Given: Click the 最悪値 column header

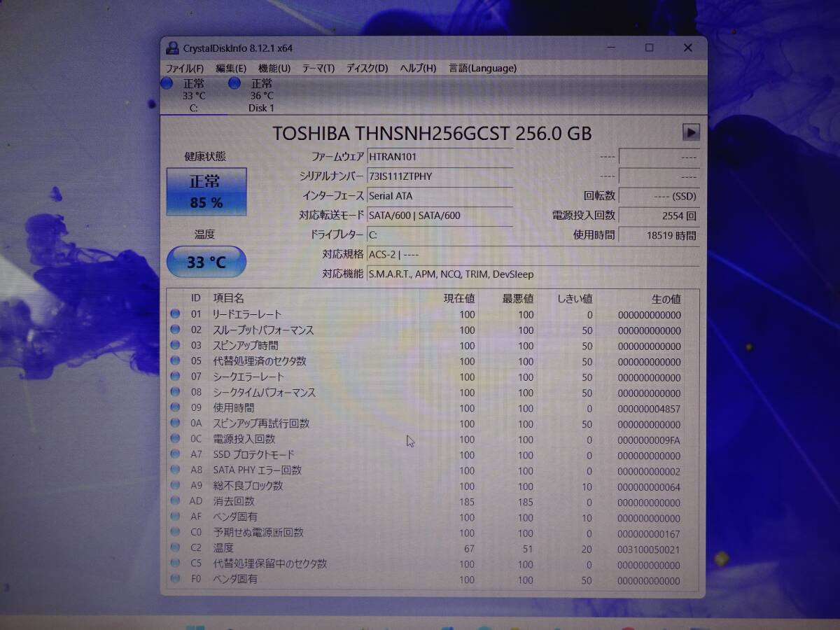Looking at the screenshot, I should pos(518,299).
